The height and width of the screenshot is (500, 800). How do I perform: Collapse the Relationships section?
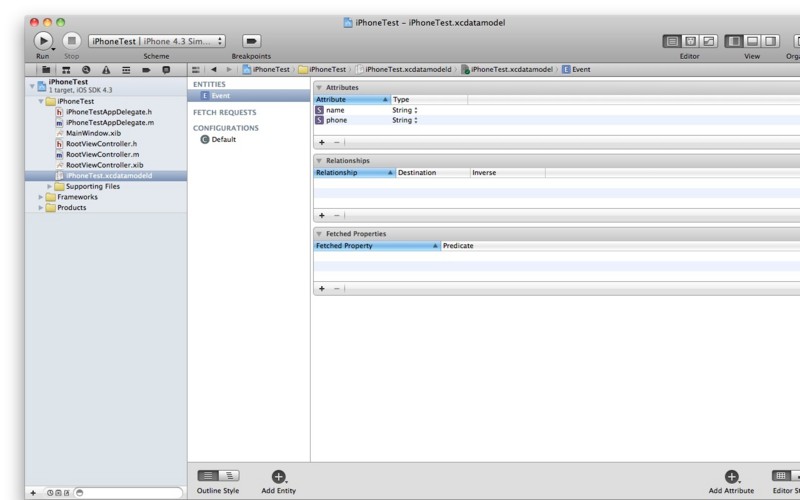319,161
